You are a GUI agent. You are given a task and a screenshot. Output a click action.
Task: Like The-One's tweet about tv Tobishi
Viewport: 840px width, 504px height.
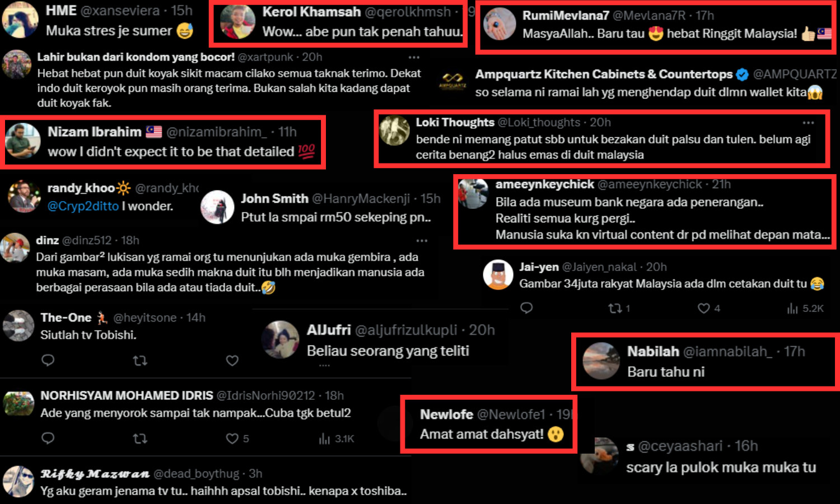point(232,361)
